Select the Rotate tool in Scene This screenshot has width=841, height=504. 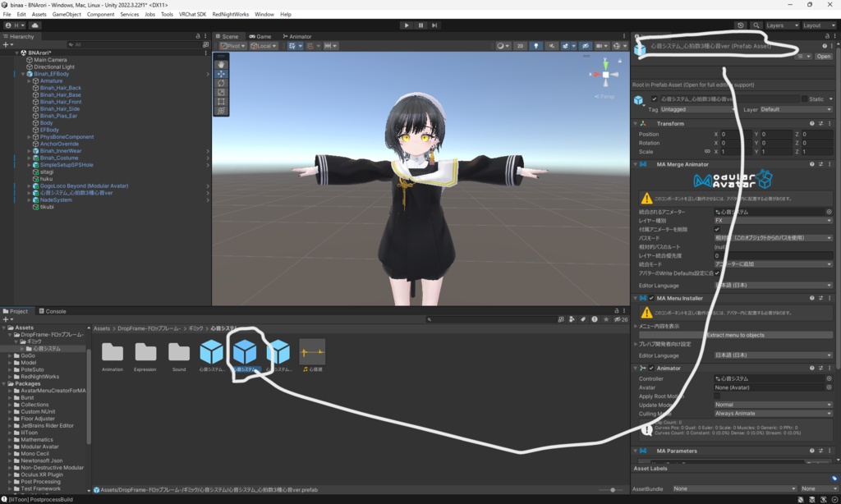tap(221, 83)
